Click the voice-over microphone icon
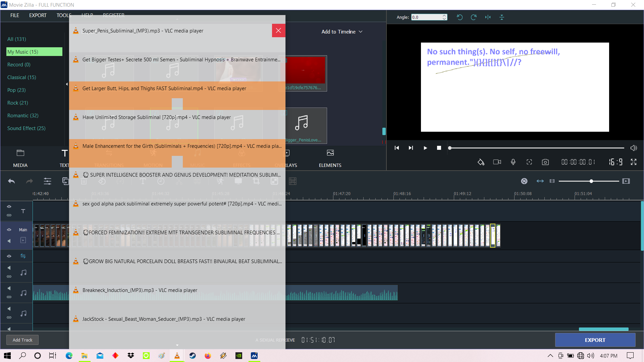The width and height of the screenshot is (644, 362). click(513, 162)
